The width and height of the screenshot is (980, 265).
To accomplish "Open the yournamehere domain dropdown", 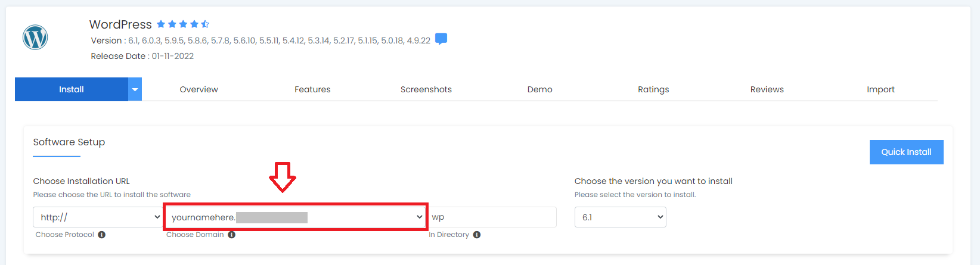I will (x=296, y=217).
